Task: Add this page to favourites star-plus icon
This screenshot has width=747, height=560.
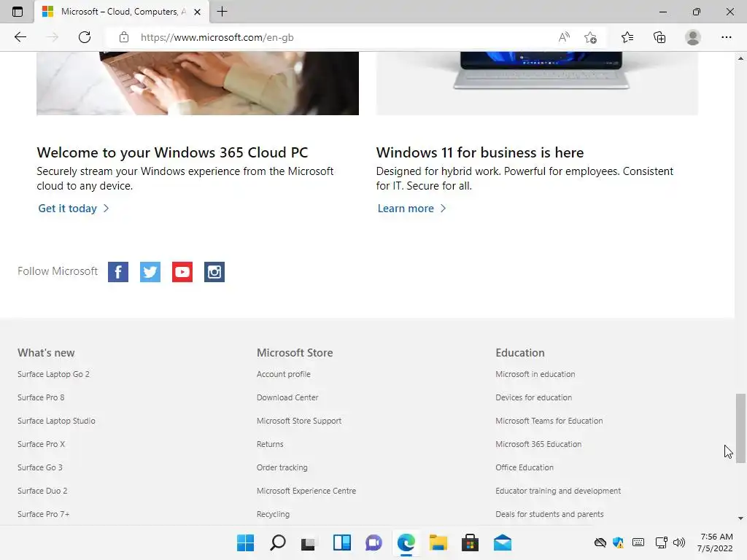Action: pos(590,37)
